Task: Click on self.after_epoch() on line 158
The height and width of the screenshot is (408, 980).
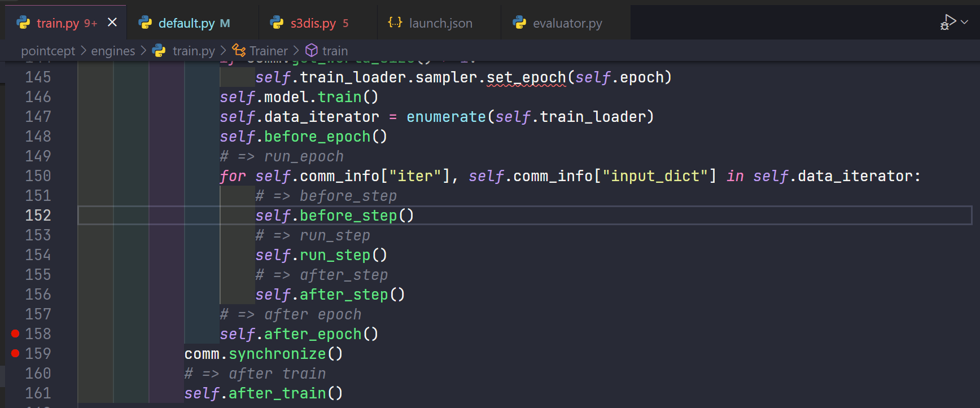Action: coord(299,334)
